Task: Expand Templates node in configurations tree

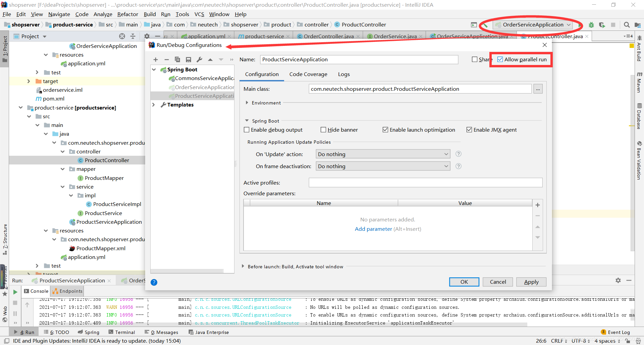Action: (154, 105)
